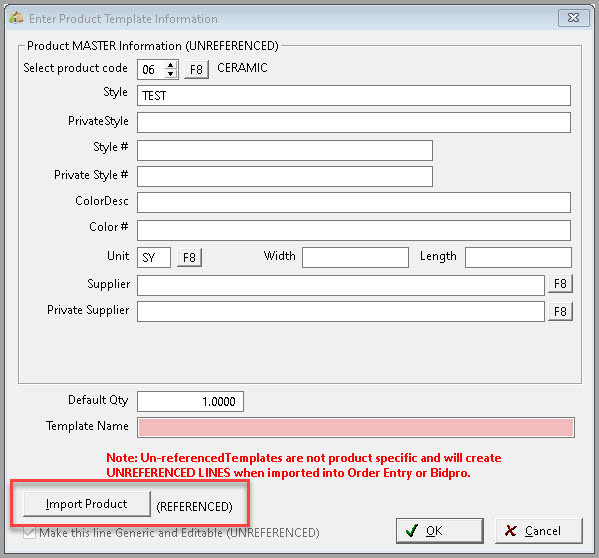Click the Style # input box
Viewport: 599px width, 558px height.
click(x=285, y=150)
